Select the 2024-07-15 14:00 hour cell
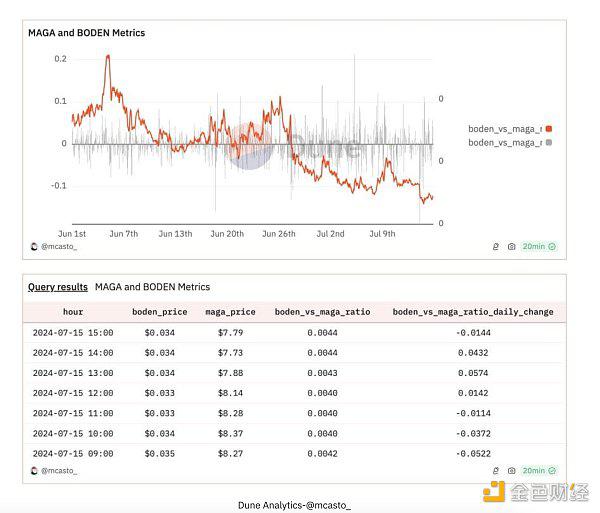The image size is (600, 513). pyautogui.click(x=73, y=353)
